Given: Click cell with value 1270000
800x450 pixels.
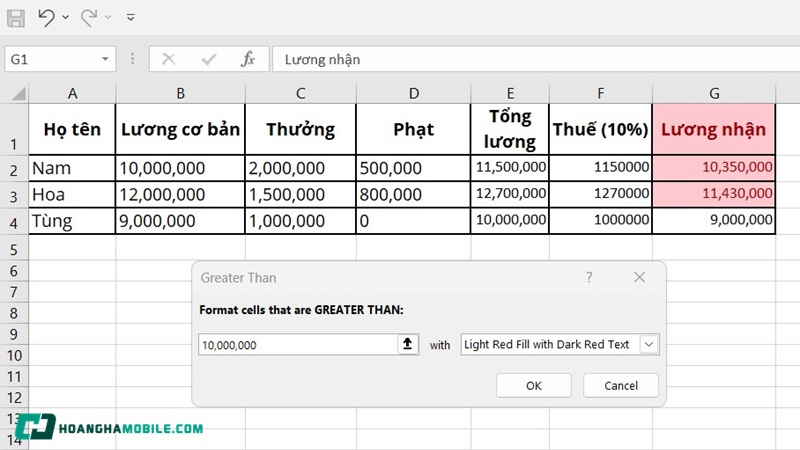Looking at the screenshot, I should coord(601,194).
